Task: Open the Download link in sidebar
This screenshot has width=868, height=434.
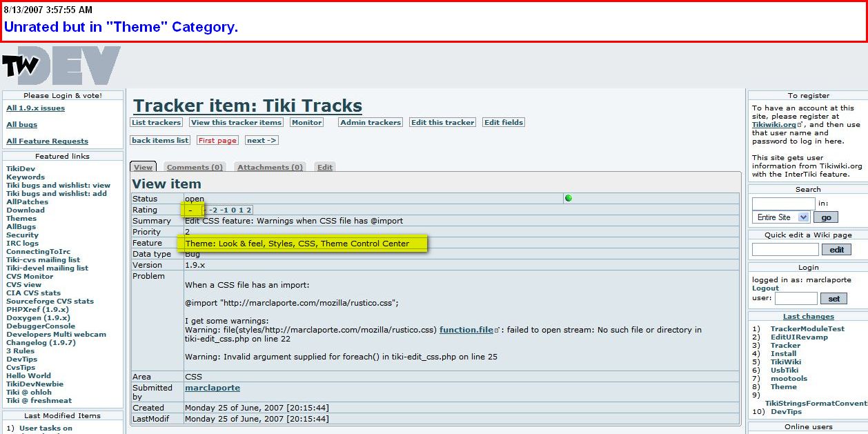Action: click(26, 210)
